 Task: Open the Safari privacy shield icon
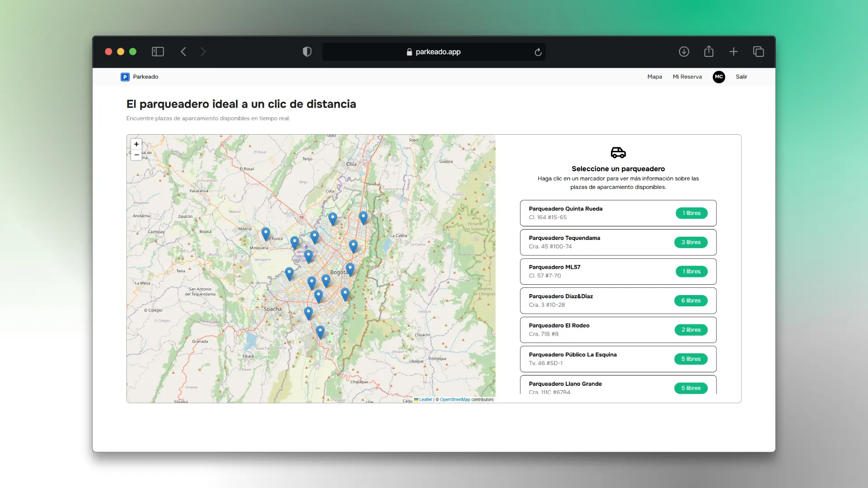click(307, 52)
